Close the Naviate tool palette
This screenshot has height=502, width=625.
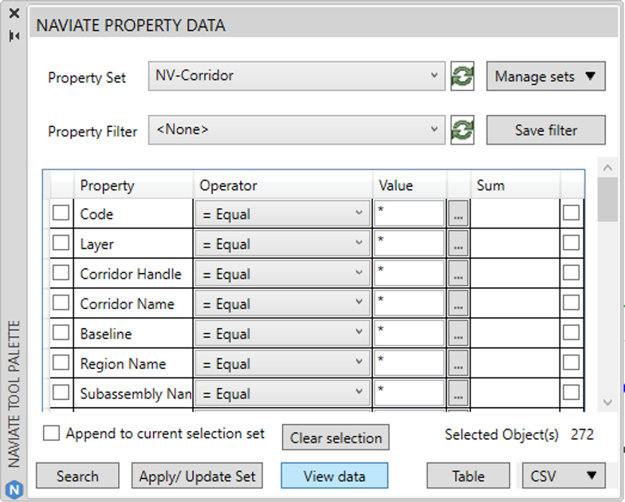point(14,14)
